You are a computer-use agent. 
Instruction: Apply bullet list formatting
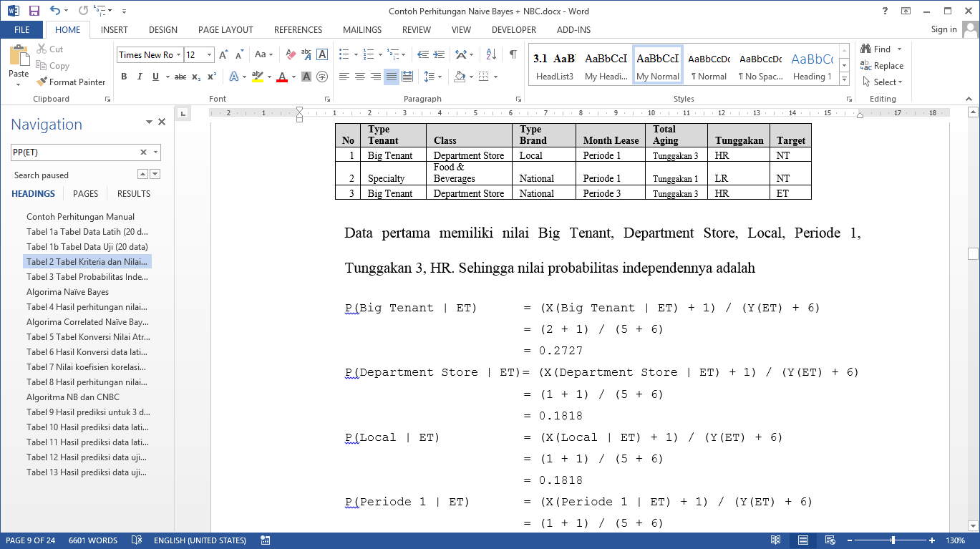click(x=344, y=54)
